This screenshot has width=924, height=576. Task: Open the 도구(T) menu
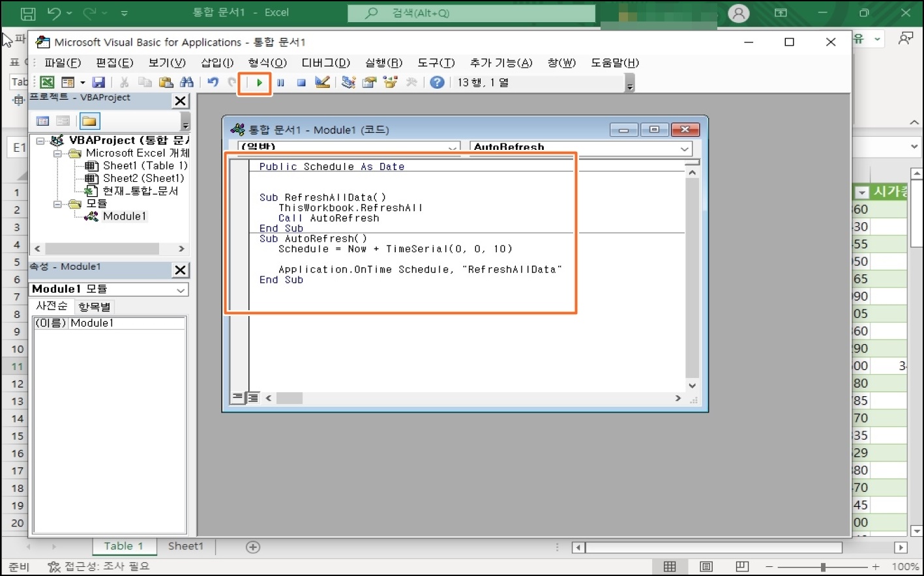tap(436, 63)
